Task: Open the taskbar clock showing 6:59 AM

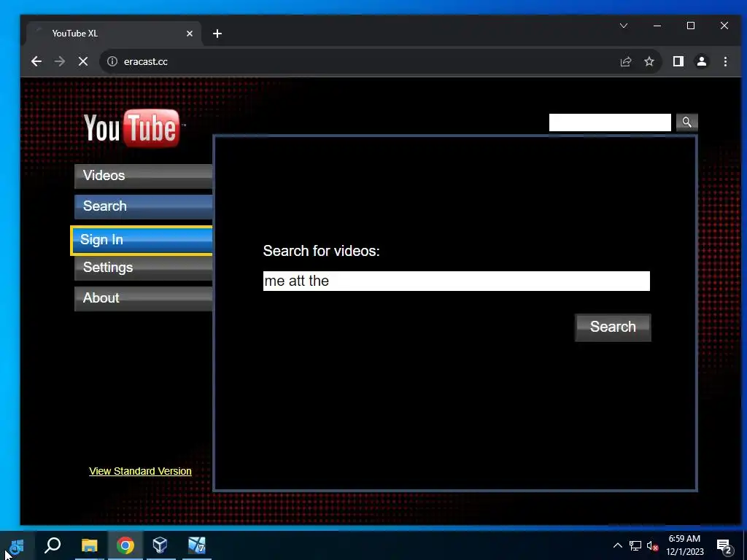Action: coord(684,545)
